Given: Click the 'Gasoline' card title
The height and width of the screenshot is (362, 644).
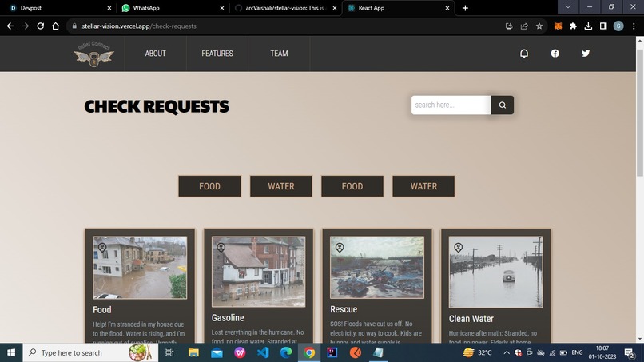Looking at the screenshot, I should point(228,317).
